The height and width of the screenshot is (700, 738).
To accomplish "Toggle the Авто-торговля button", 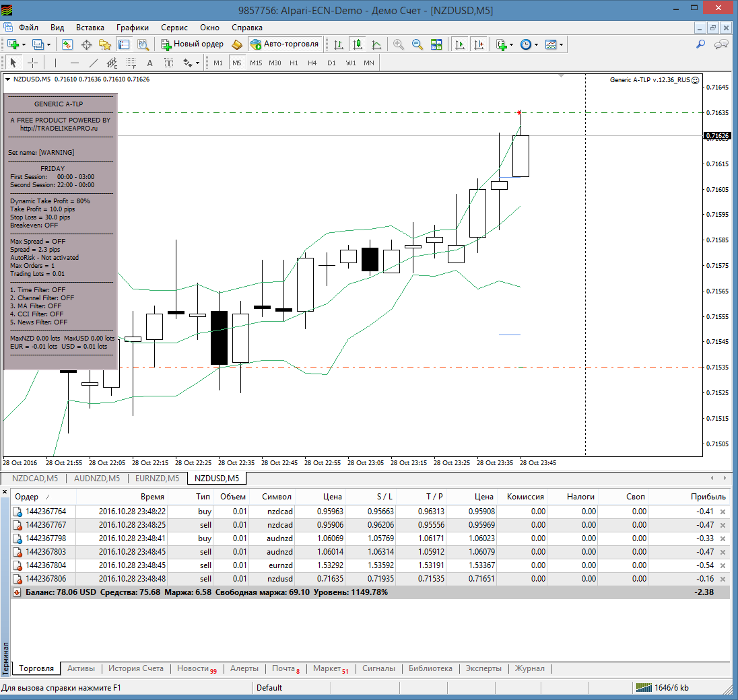I will click(285, 44).
